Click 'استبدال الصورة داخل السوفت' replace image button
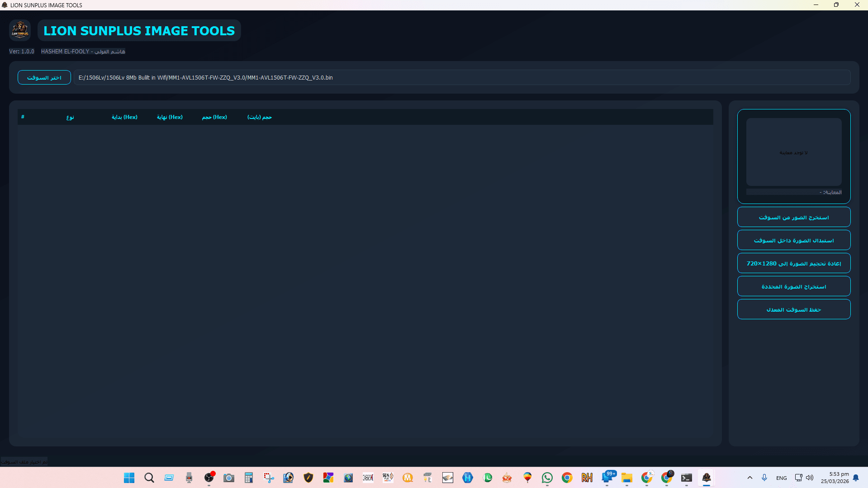This screenshot has width=868, height=488. [x=793, y=240]
